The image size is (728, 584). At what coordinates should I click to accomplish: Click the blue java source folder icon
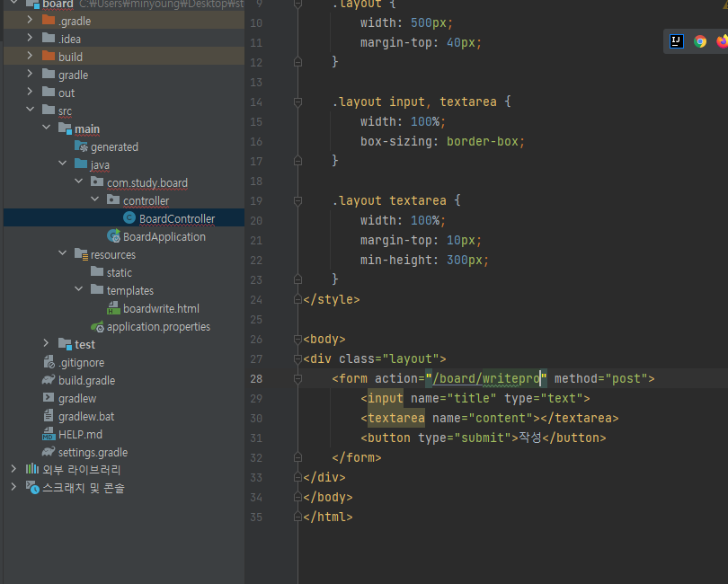[81, 164]
